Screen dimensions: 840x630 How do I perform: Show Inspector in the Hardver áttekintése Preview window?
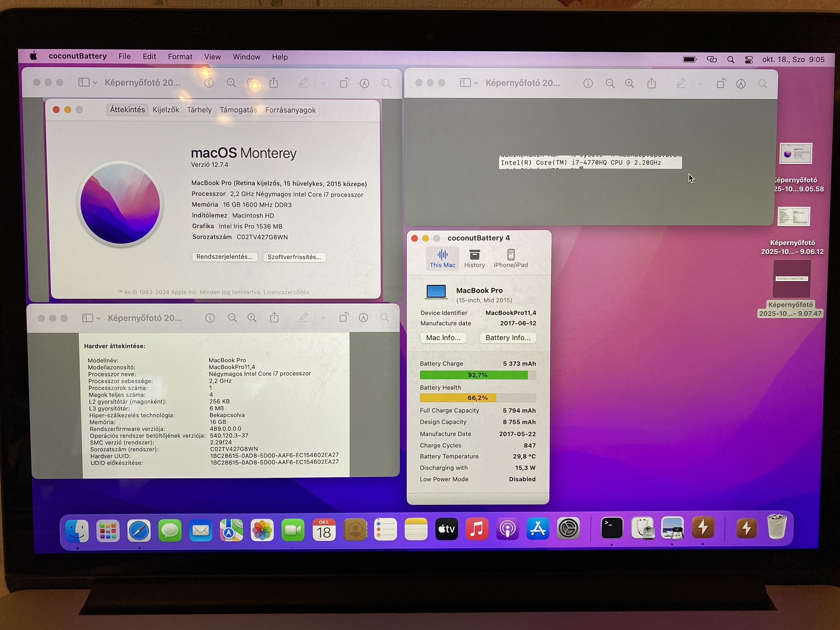[210, 318]
